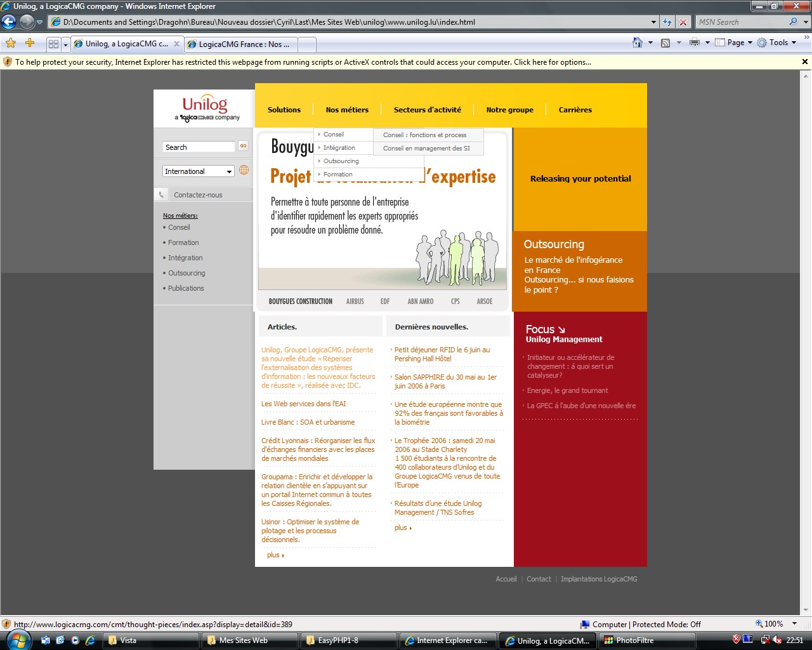Open a new blank tab

307,44
